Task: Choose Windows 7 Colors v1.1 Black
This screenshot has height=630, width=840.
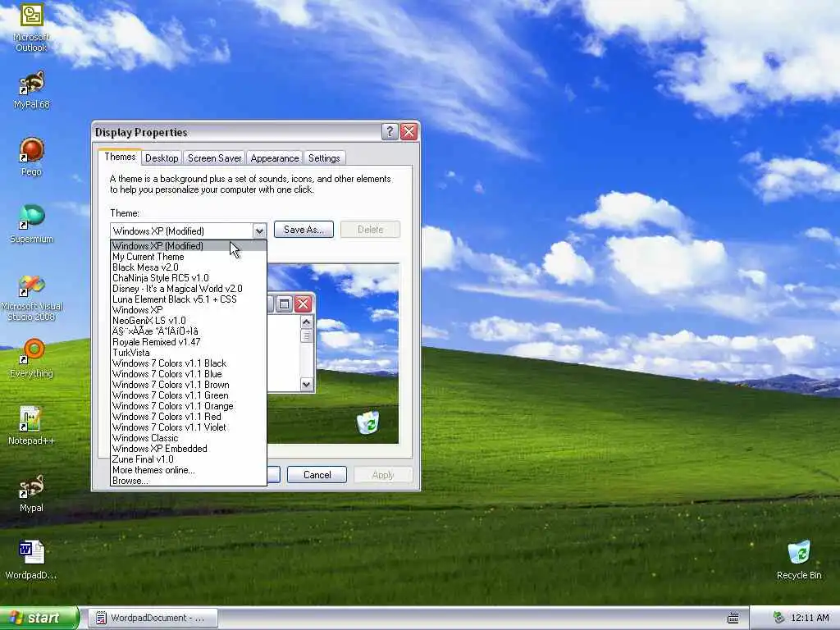Action: click(188, 363)
